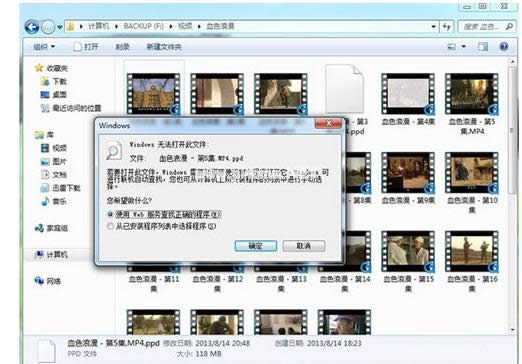Open the help question mark icon

click(504, 46)
